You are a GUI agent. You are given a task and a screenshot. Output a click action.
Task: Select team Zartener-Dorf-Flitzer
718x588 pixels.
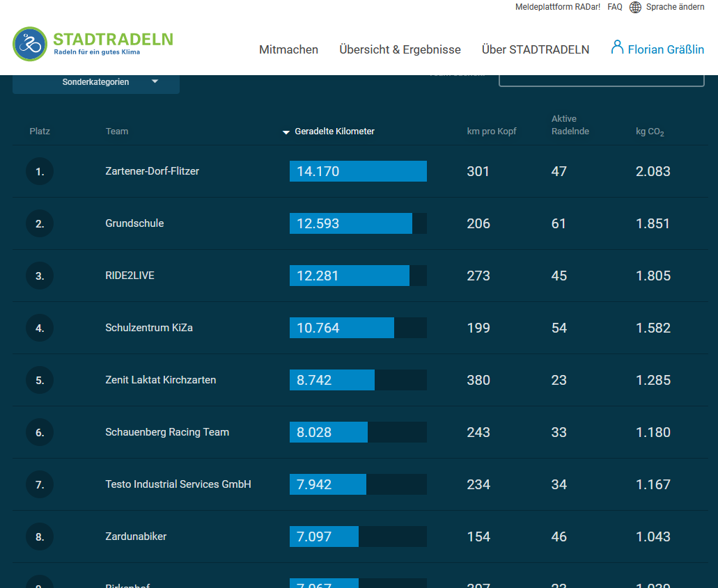152,171
